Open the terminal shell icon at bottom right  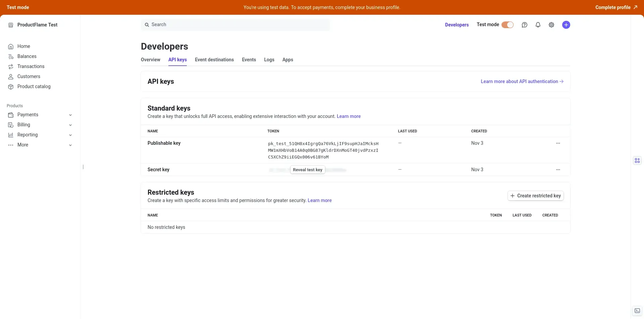point(637,311)
